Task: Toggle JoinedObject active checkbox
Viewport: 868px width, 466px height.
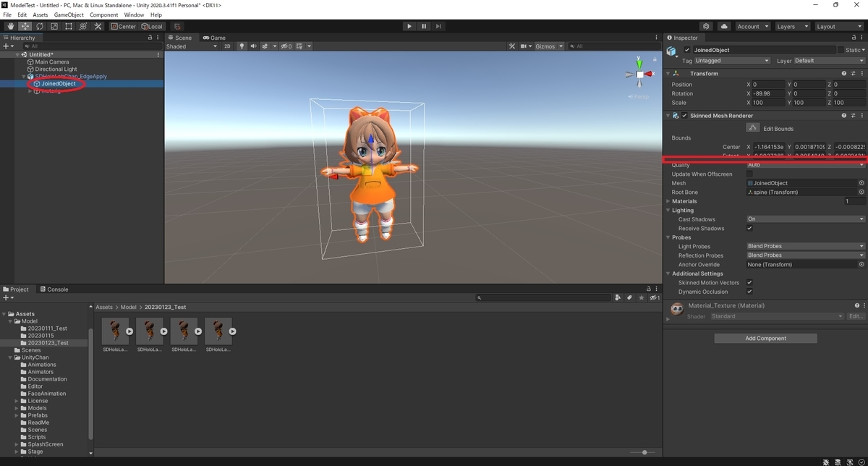Action: point(687,50)
